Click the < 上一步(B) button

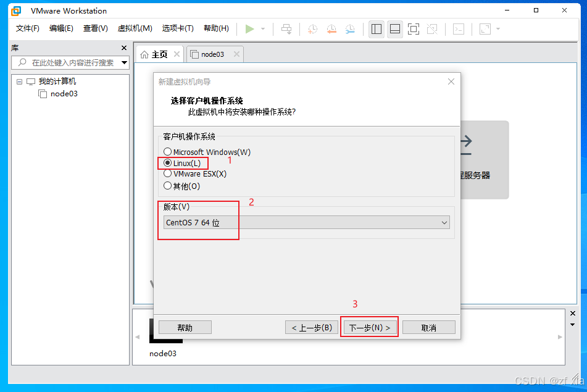pos(312,328)
